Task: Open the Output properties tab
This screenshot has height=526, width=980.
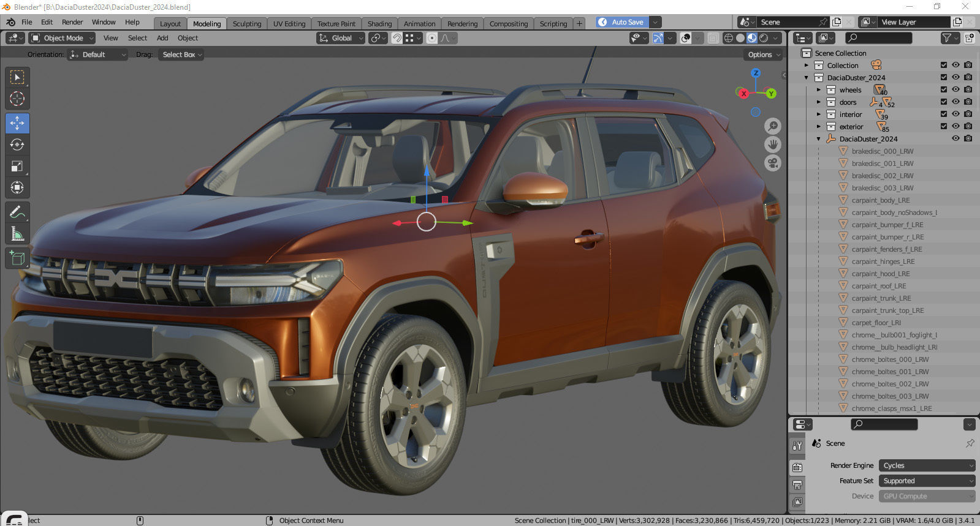Action: pyautogui.click(x=797, y=485)
